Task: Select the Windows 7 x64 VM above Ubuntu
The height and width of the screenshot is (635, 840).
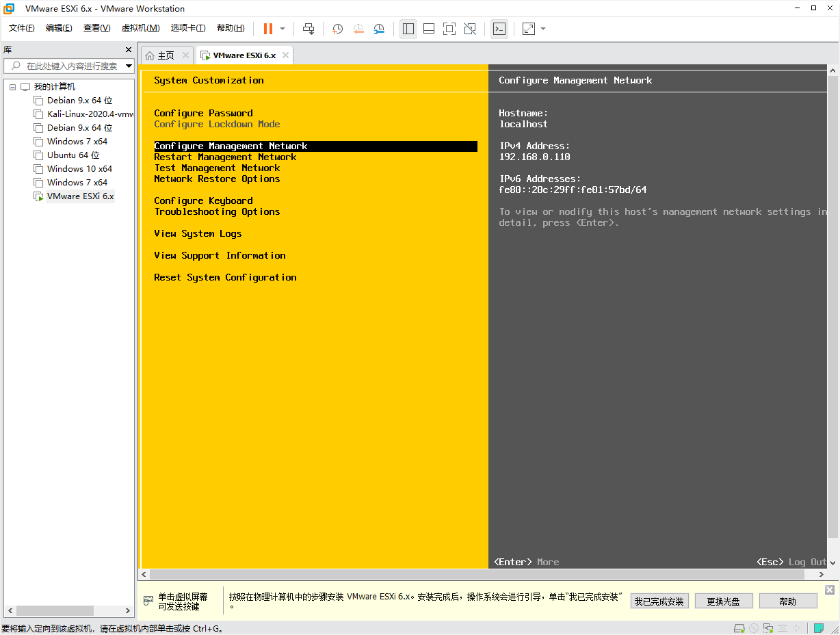Action: coord(77,142)
